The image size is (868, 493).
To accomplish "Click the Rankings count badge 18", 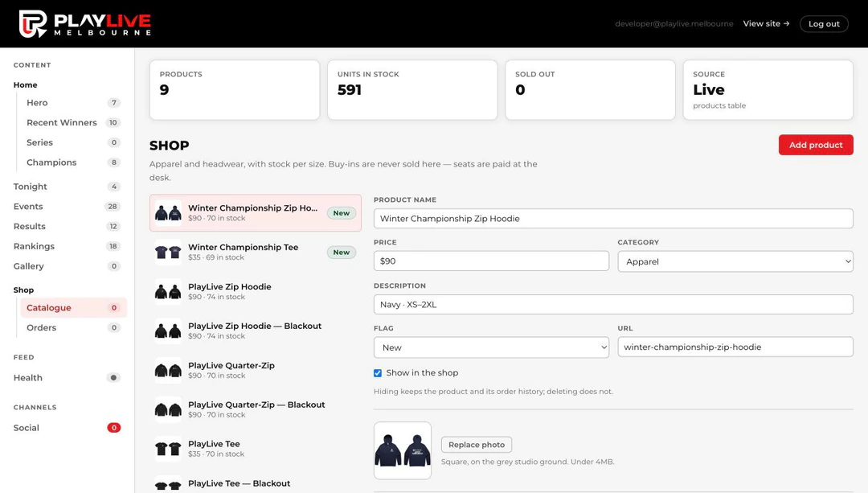I will (113, 246).
